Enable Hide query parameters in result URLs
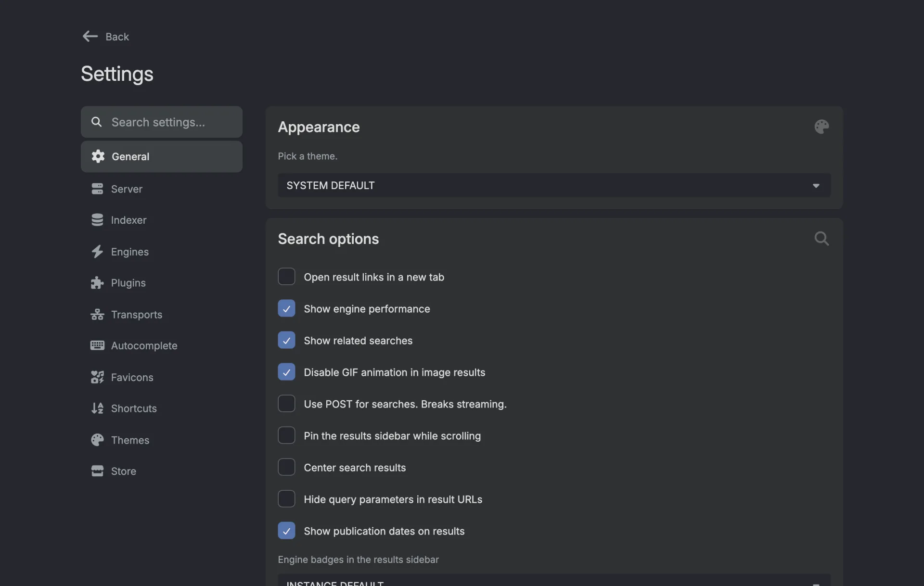The image size is (924, 586). pos(286,499)
